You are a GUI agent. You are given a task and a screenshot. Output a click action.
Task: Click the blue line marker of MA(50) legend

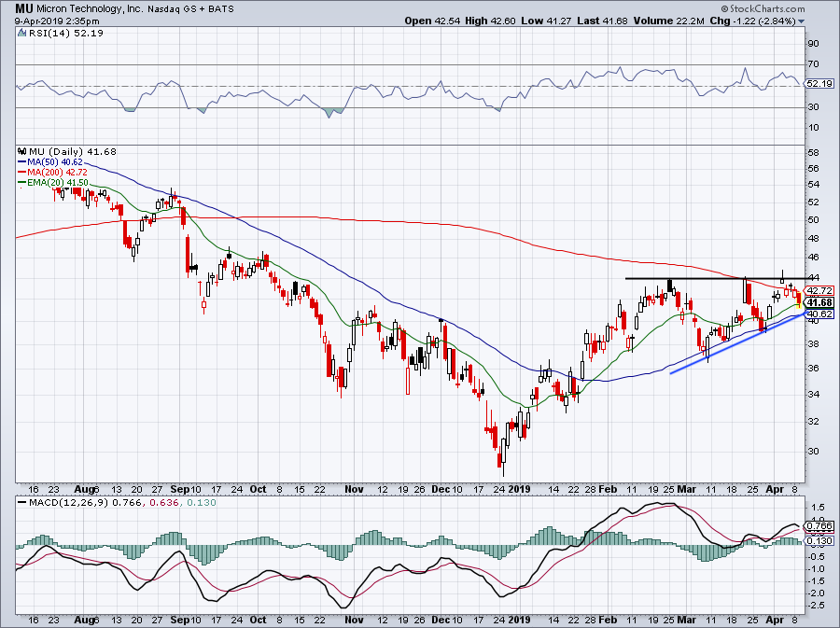[x=22, y=162]
